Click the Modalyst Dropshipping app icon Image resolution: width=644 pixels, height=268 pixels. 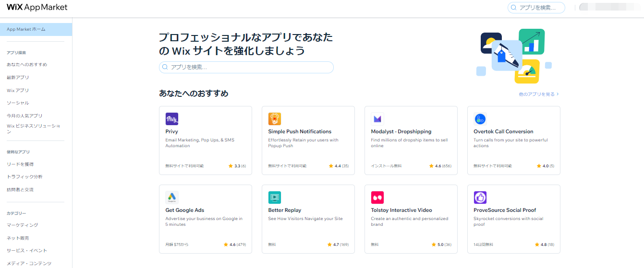click(377, 119)
